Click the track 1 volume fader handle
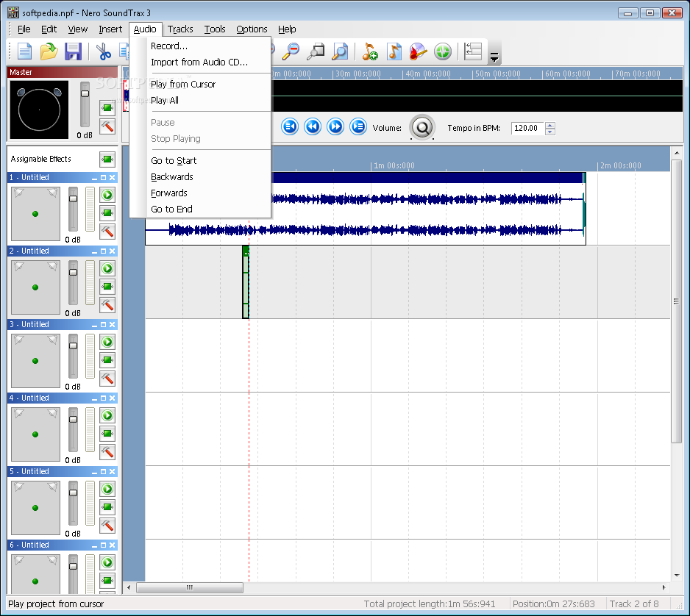Screen dimensions: 690x616 73,198
